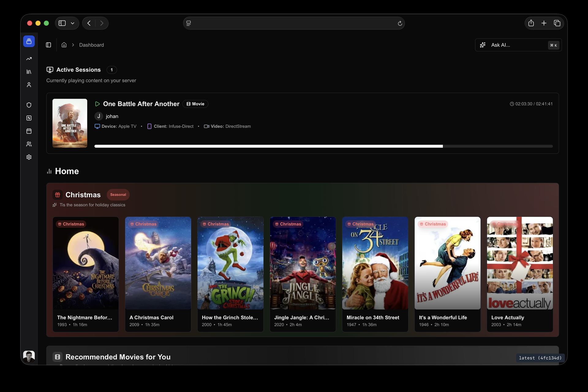Open One Battle After Another title link
This screenshot has height=392, width=588.
click(141, 104)
